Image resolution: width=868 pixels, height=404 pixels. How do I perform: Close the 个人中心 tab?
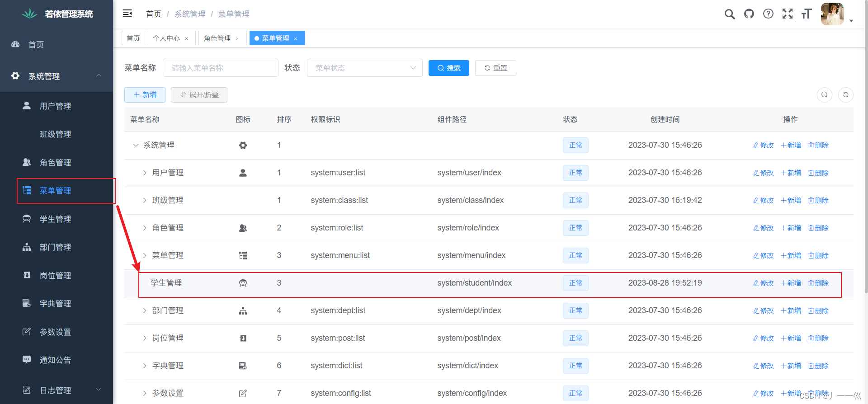tap(186, 39)
